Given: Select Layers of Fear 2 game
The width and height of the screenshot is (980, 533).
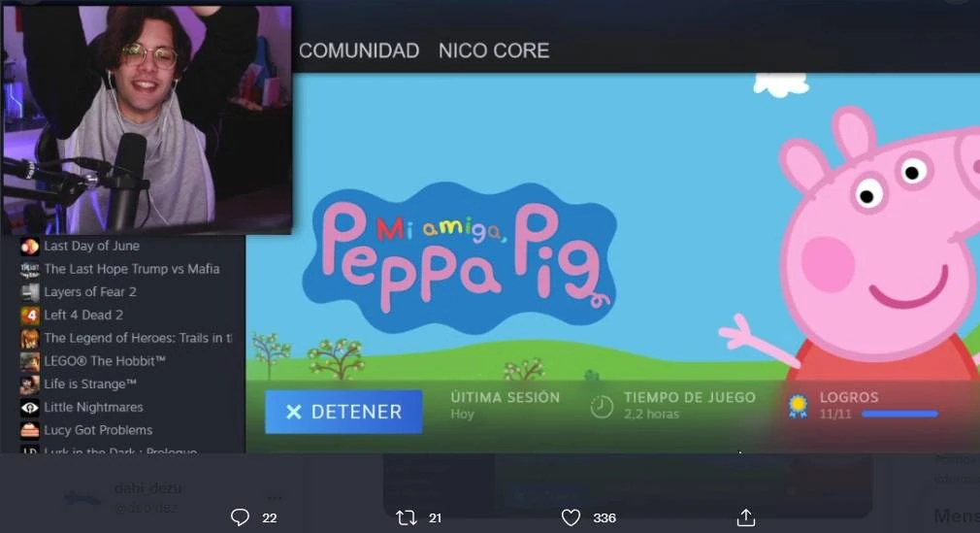Looking at the screenshot, I should [90, 292].
